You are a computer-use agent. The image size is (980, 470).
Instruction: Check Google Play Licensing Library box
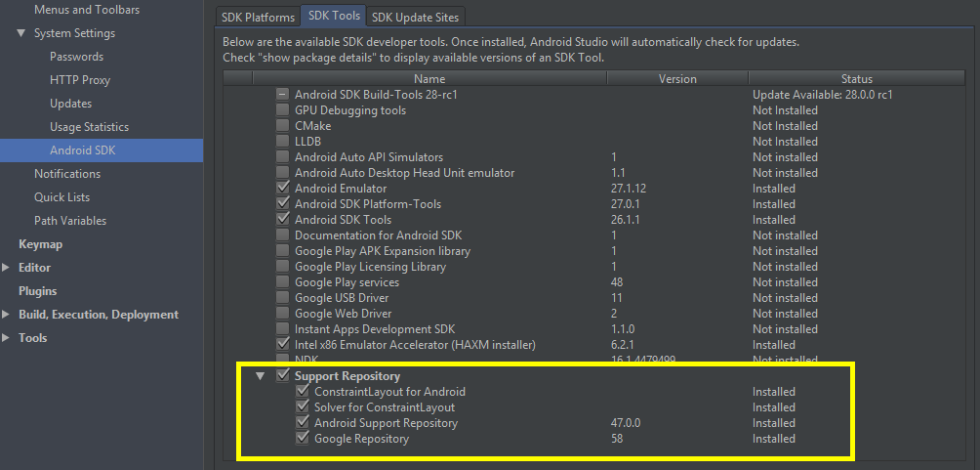[x=283, y=267]
